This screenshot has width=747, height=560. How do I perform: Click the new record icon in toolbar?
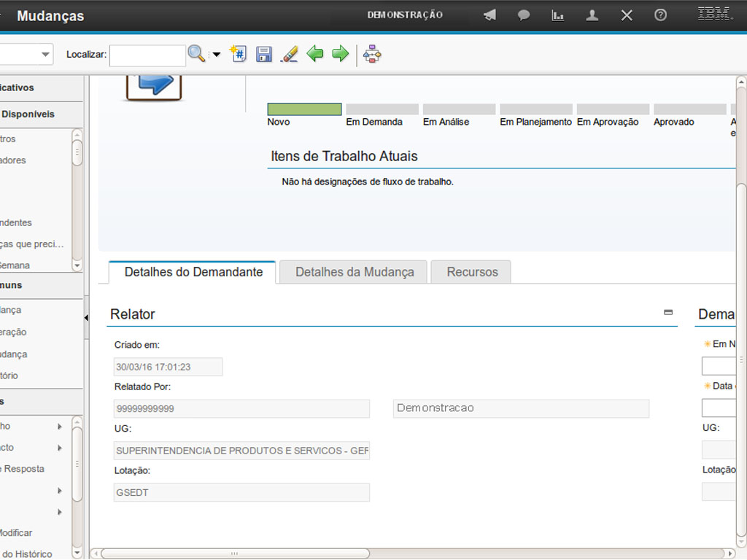(239, 53)
